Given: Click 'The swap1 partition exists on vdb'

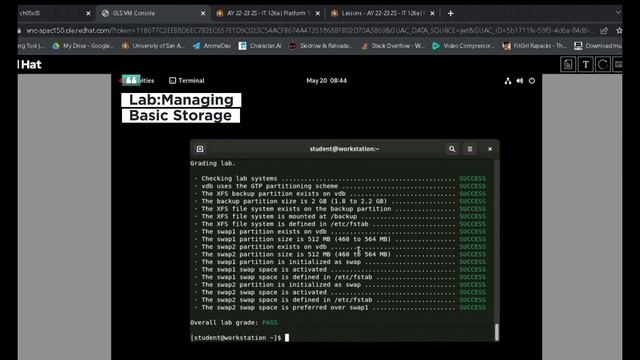Looking at the screenshot, I should [x=264, y=232].
